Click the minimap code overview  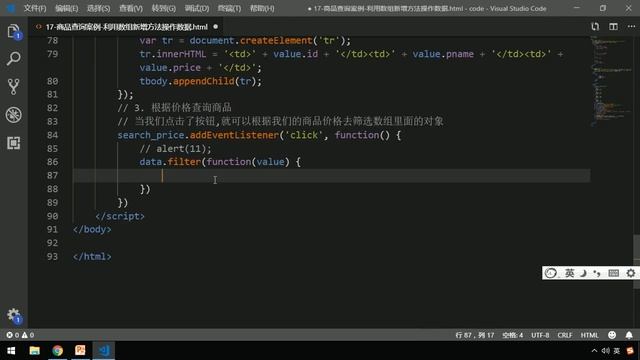pos(611,82)
